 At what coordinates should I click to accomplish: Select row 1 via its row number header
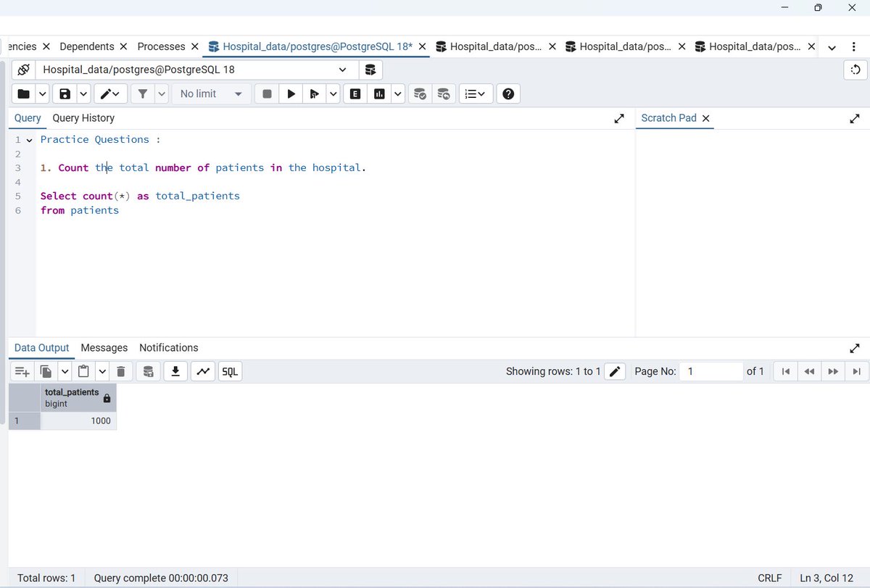[x=25, y=421]
